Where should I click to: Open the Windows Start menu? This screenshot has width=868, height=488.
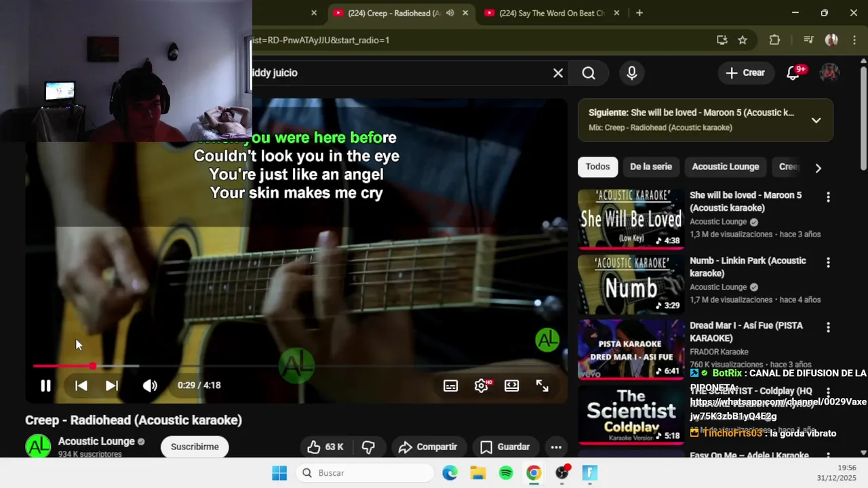pyautogui.click(x=279, y=473)
